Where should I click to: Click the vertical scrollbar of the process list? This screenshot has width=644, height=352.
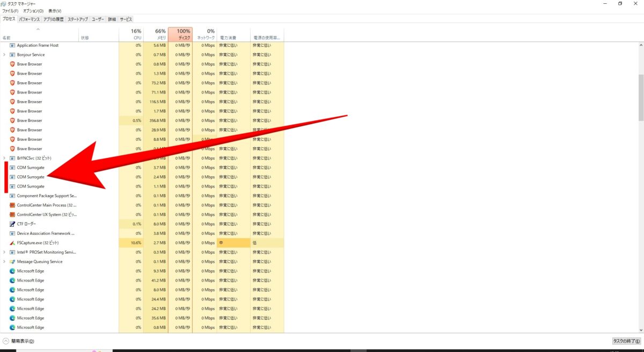(641, 98)
